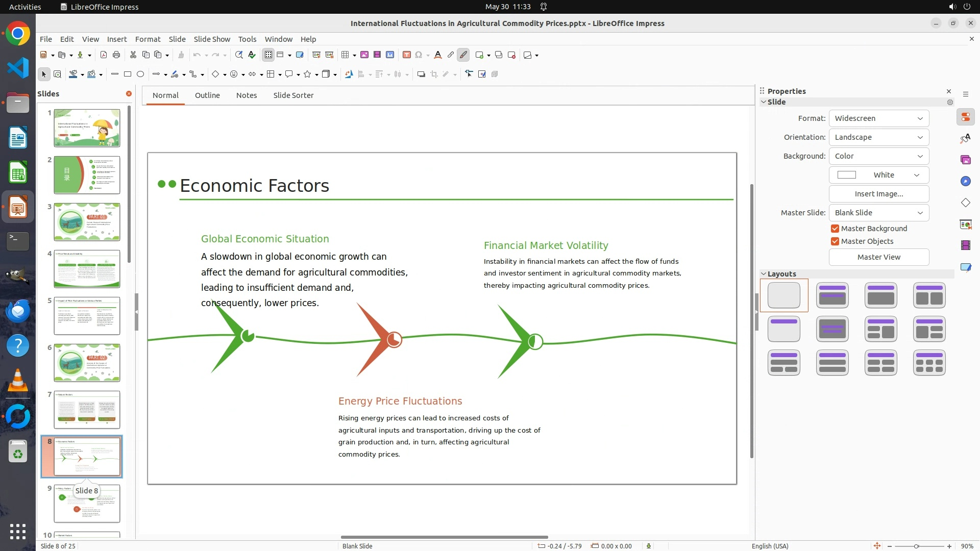
Task: Uncheck the Master Objects checkbox
Action: [x=835, y=241]
